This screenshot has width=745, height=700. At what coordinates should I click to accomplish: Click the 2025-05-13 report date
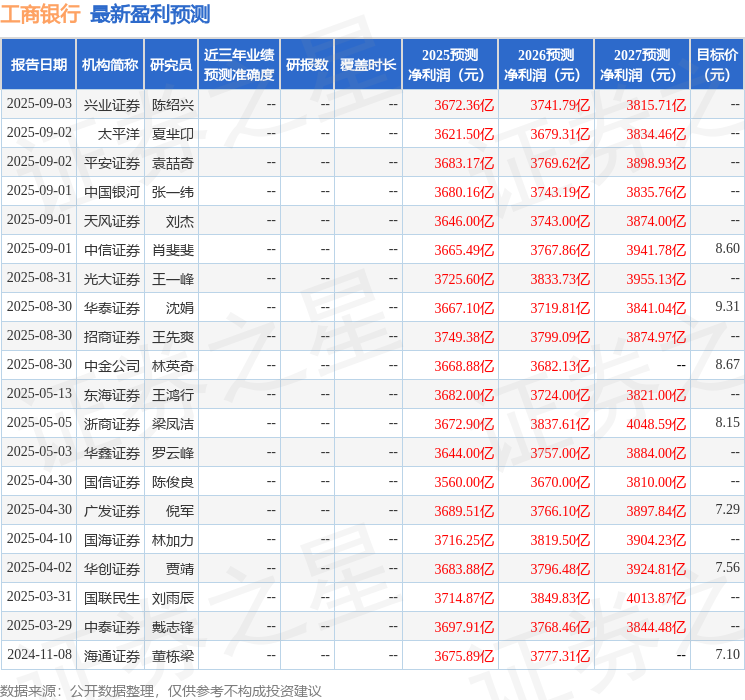[39, 393]
